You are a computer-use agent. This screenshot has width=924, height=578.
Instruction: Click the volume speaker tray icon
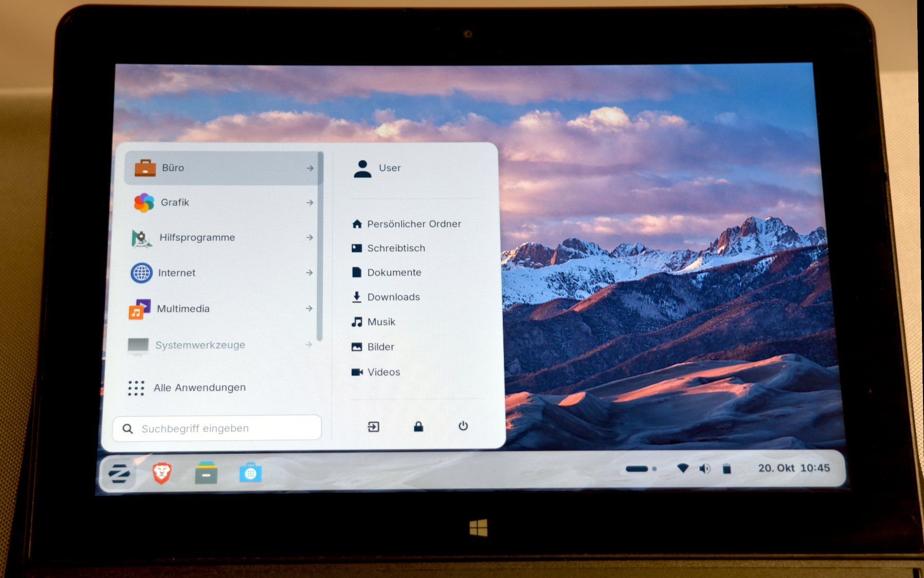pyautogui.click(x=705, y=468)
